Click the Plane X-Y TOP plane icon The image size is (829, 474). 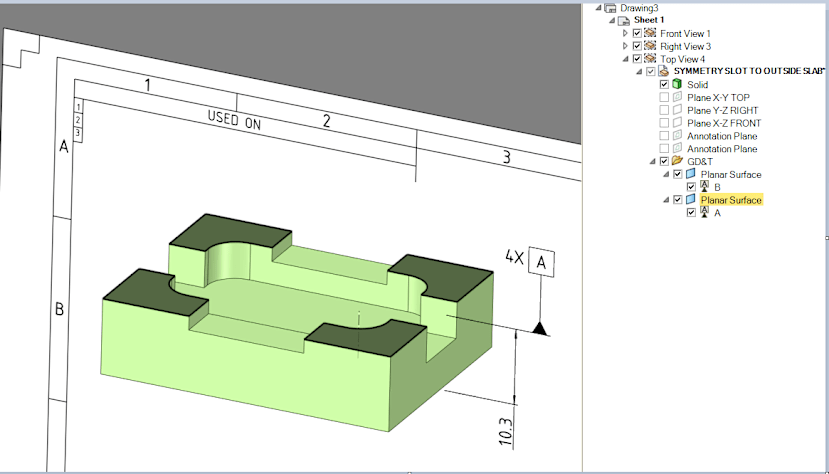(677, 97)
